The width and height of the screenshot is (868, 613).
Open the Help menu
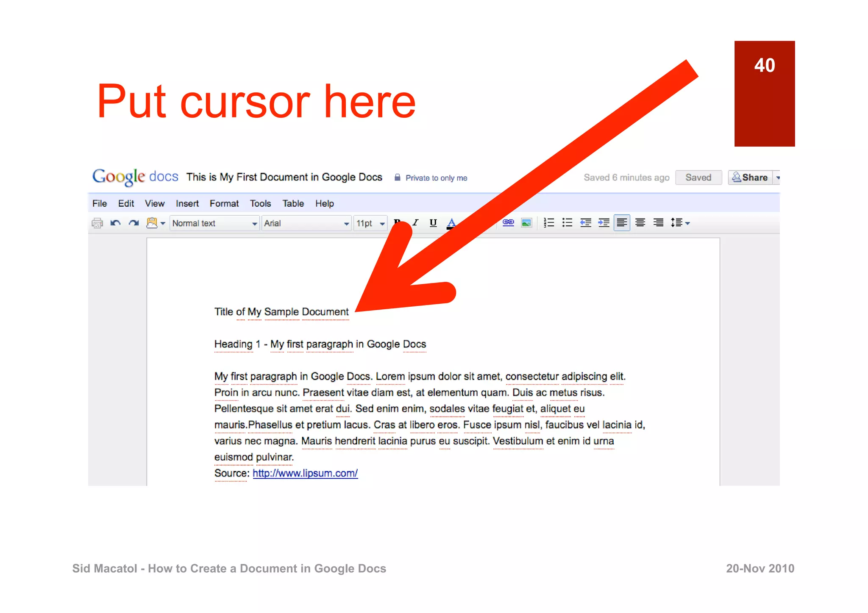pyautogui.click(x=325, y=203)
